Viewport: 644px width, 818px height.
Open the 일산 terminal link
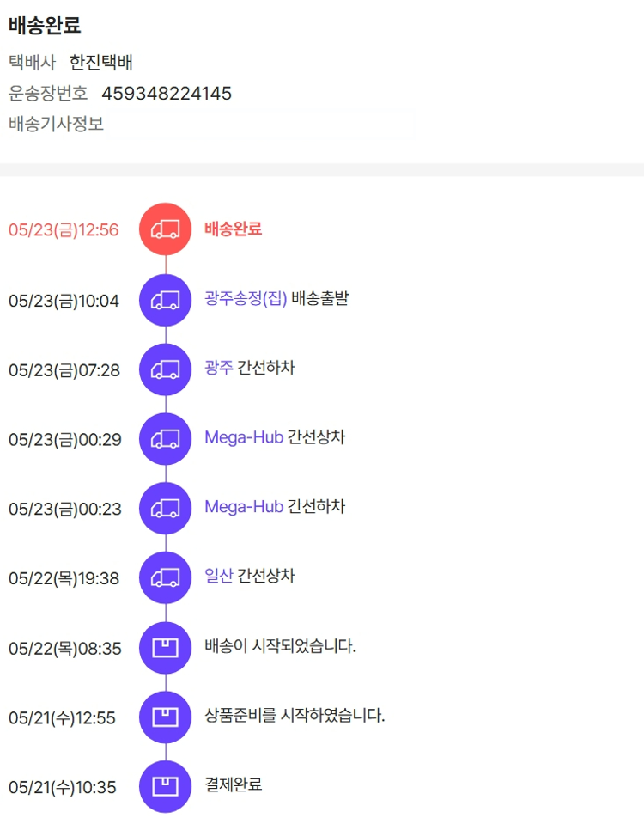(218, 576)
